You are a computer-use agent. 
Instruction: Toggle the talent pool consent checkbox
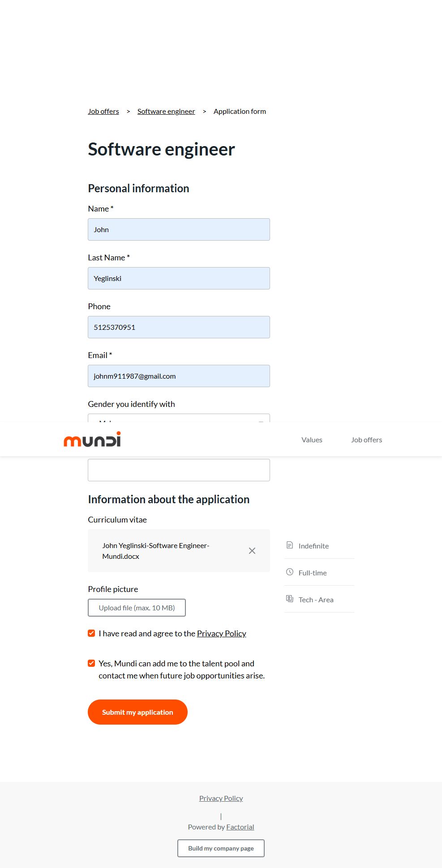click(91, 663)
